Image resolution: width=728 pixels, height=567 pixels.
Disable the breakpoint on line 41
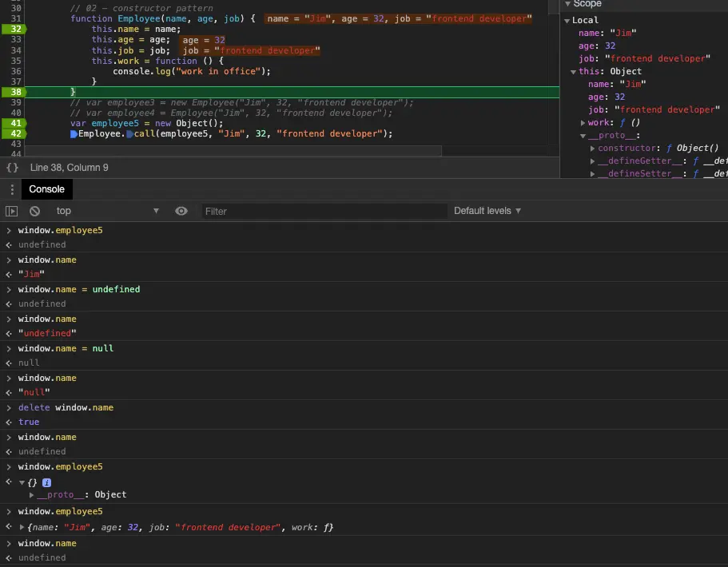14,124
